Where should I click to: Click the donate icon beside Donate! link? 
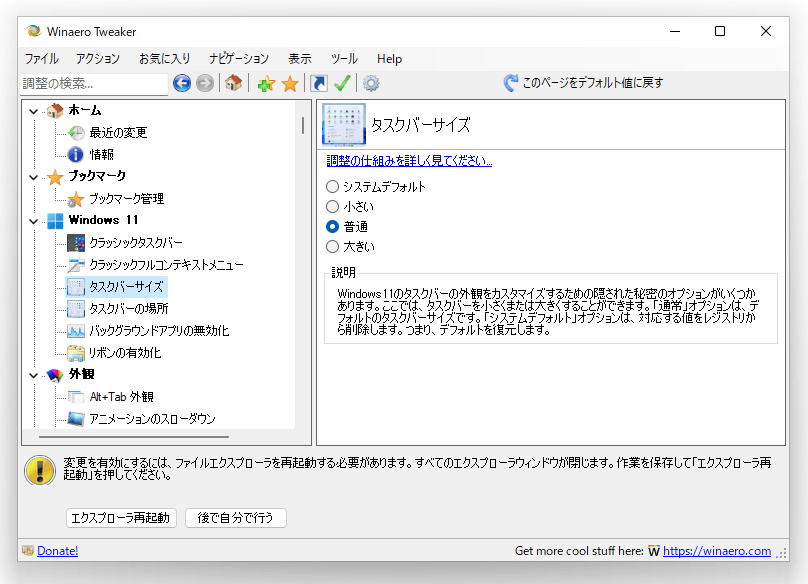(x=28, y=550)
